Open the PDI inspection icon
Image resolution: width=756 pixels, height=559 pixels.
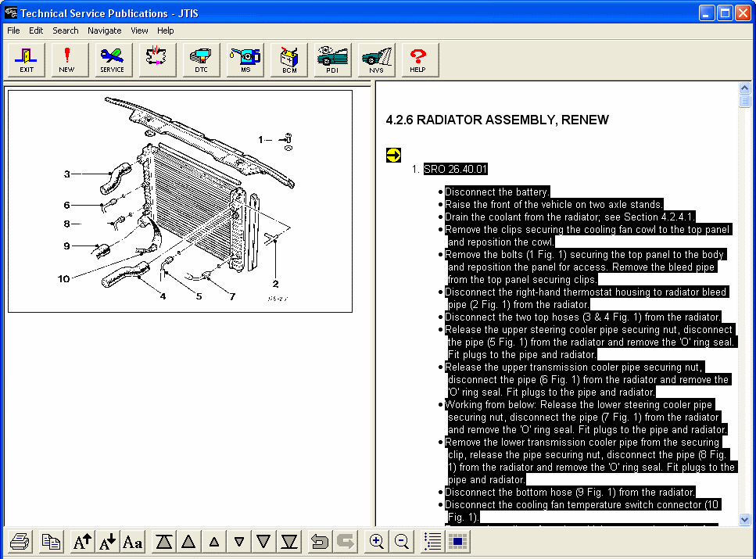coord(332,59)
